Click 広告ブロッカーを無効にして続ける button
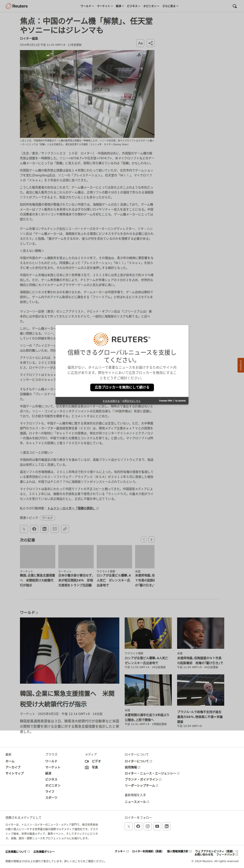Viewport: 244px width, 868px height. [122, 387]
